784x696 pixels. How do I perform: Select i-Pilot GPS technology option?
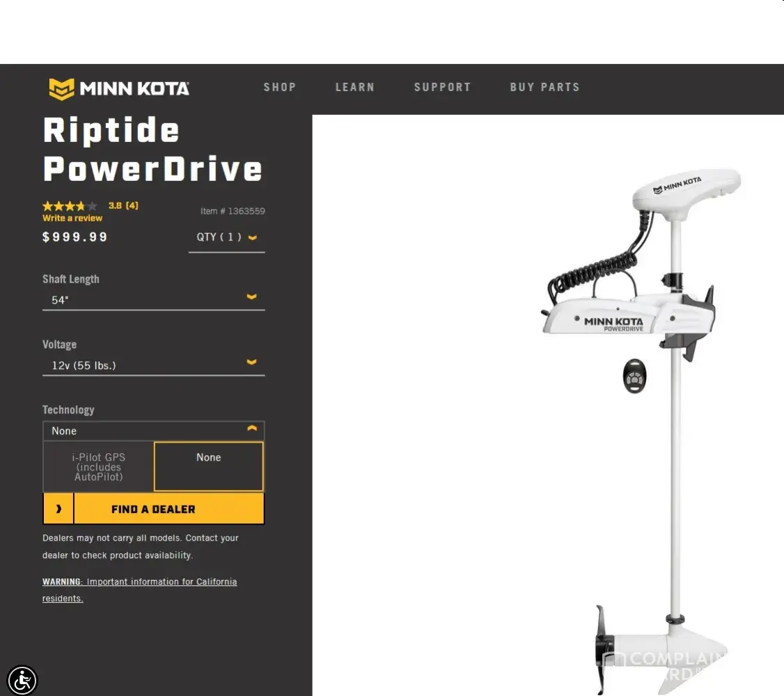[98, 466]
